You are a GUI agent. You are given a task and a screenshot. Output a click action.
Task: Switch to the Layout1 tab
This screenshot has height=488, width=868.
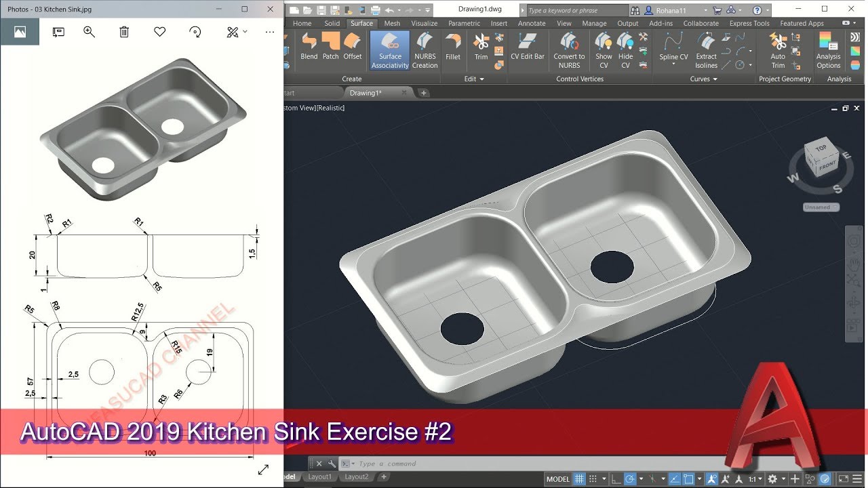(320, 476)
